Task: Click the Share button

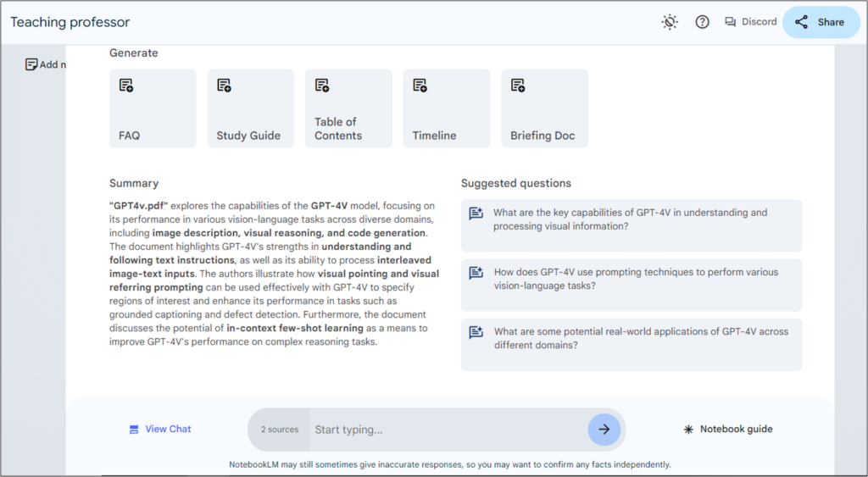Action: [x=821, y=22]
